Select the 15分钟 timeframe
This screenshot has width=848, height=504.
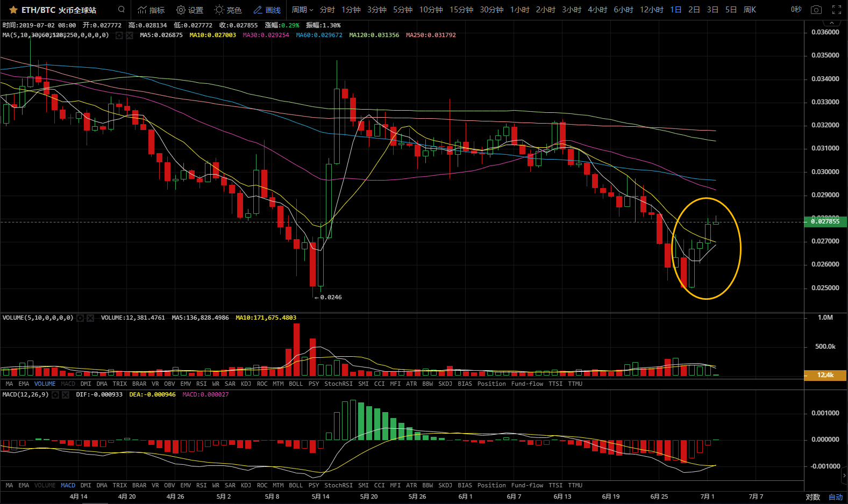(461, 10)
